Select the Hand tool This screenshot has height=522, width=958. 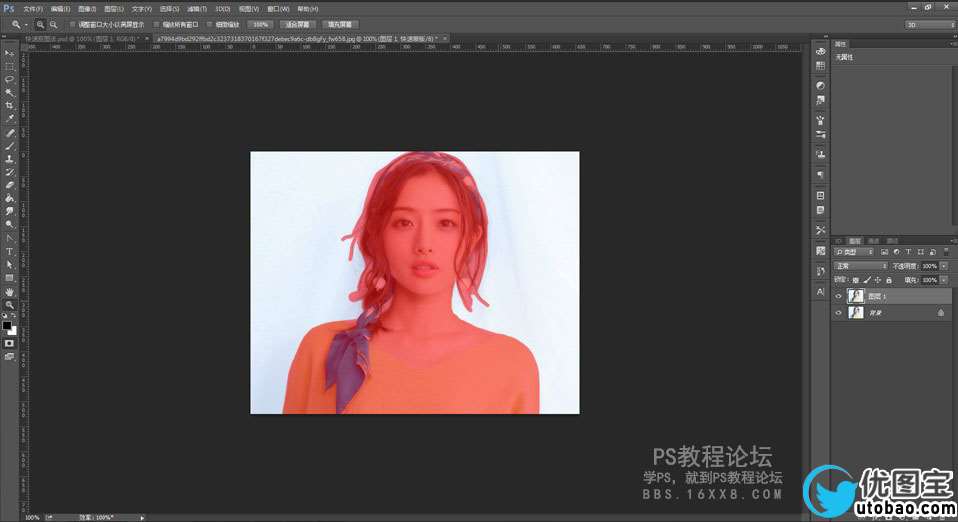pos(9,292)
